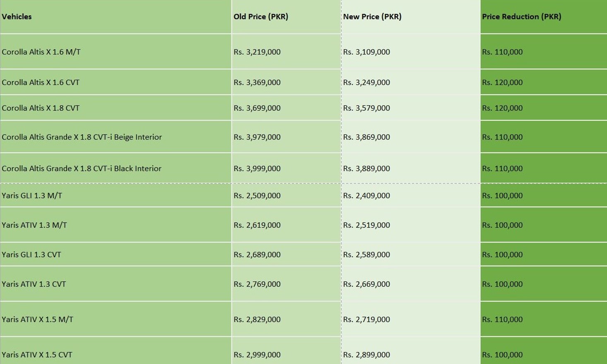Select old price Rs. 2,999,000
Viewport: 607px width, 364px height.
[286, 351]
